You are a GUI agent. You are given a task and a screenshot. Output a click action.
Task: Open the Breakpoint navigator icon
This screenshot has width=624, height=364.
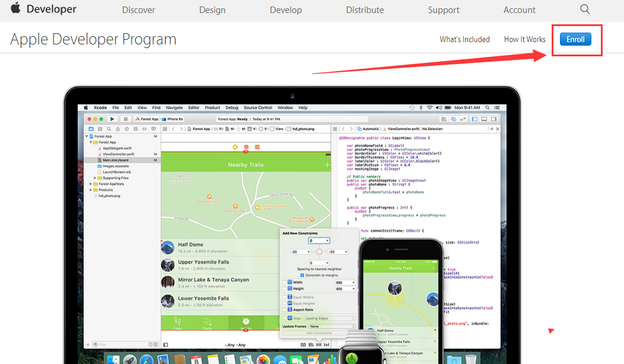pos(145,129)
